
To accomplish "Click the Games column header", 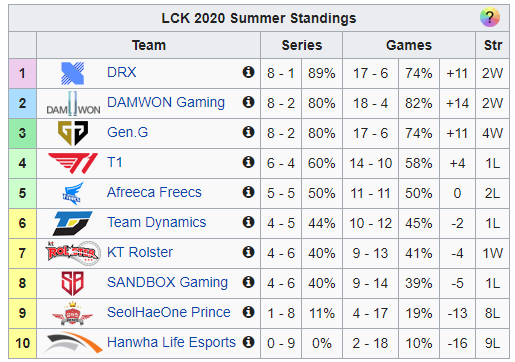I will point(409,45).
